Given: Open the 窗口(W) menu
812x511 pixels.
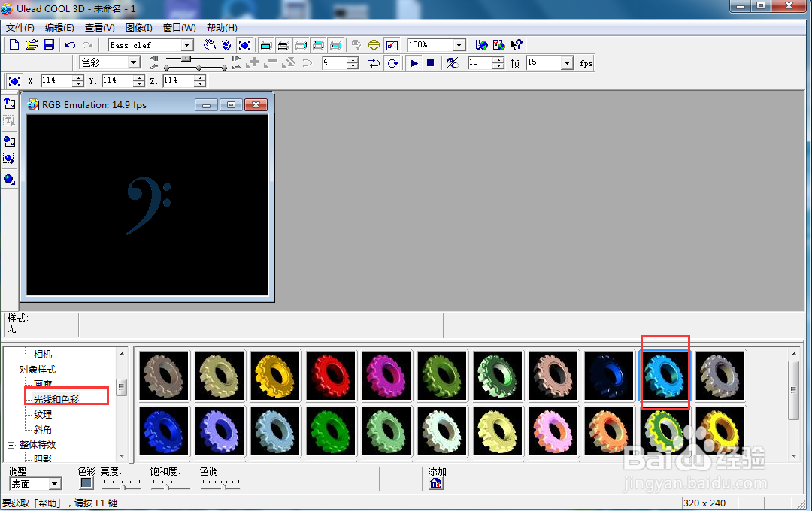Looking at the screenshot, I should (179, 28).
